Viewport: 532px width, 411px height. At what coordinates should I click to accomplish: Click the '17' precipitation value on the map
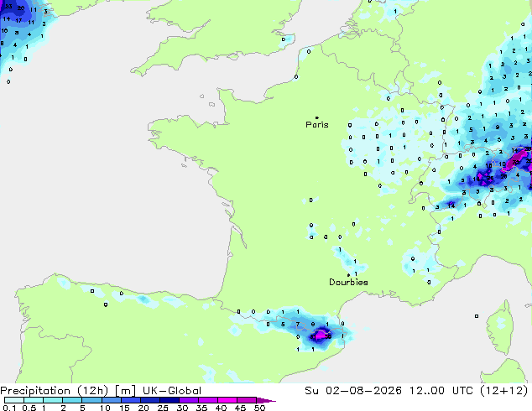tap(18, 20)
